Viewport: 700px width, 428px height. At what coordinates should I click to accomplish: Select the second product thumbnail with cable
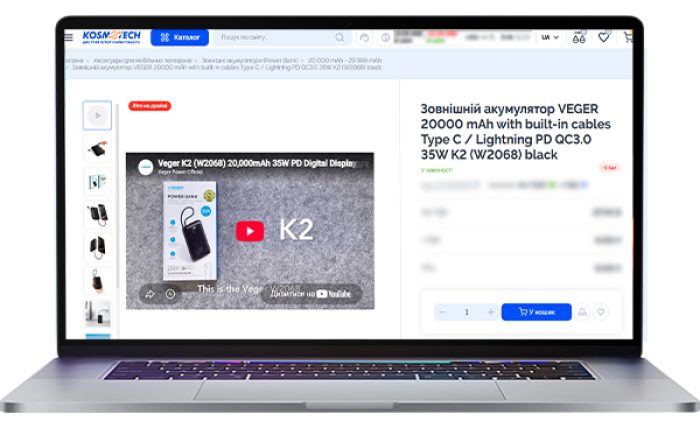(x=97, y=149)
